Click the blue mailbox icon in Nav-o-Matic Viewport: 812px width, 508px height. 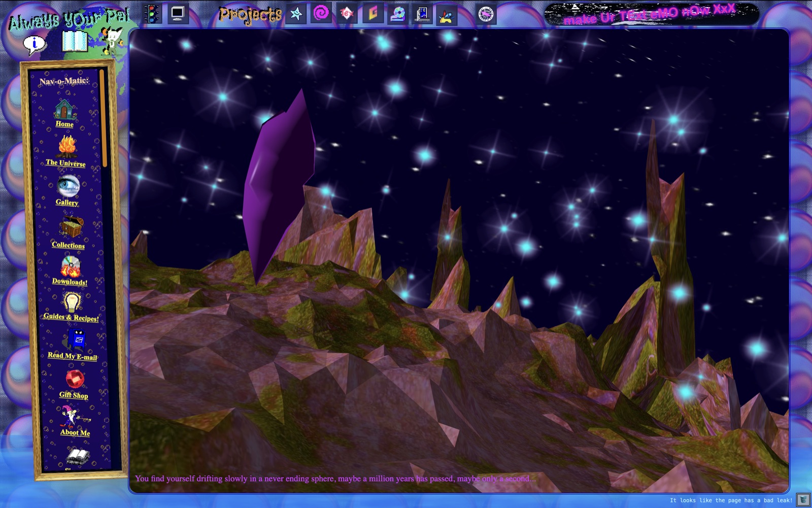(x=77, y=339)
